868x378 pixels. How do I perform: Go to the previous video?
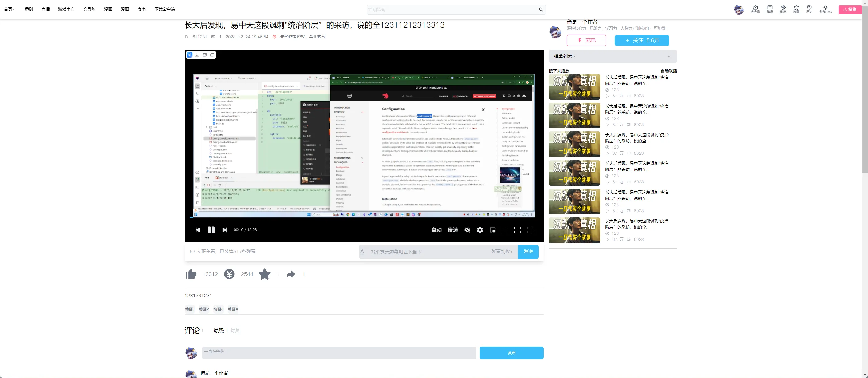198,230
